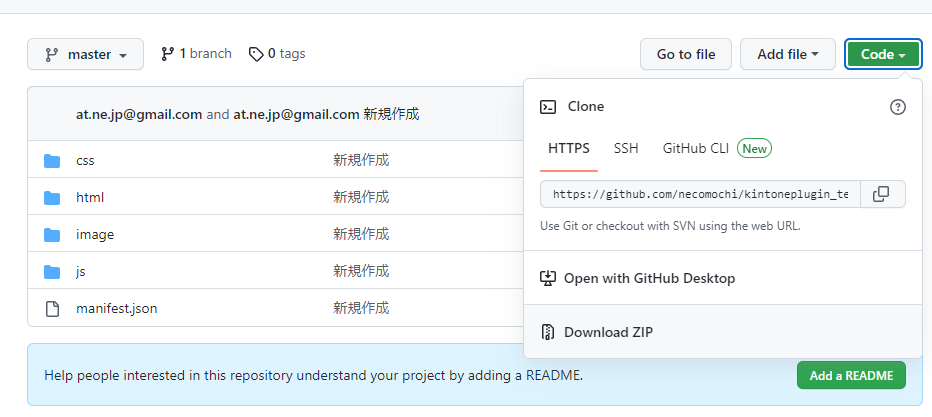Screen dimensions: 932x417
Task: Click the terminal icon beside Clone
Action: [547, 107]
